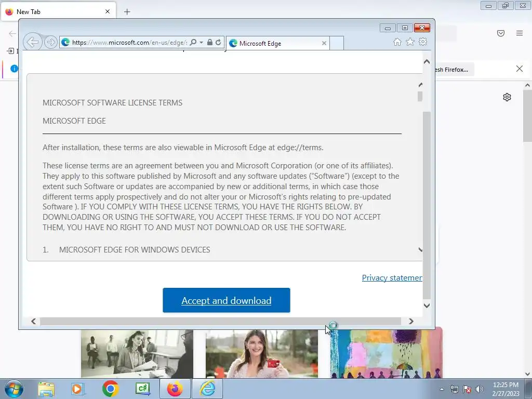Click the horizontal scrollbar thumb
532x399 pixels.
coord(220,321)
